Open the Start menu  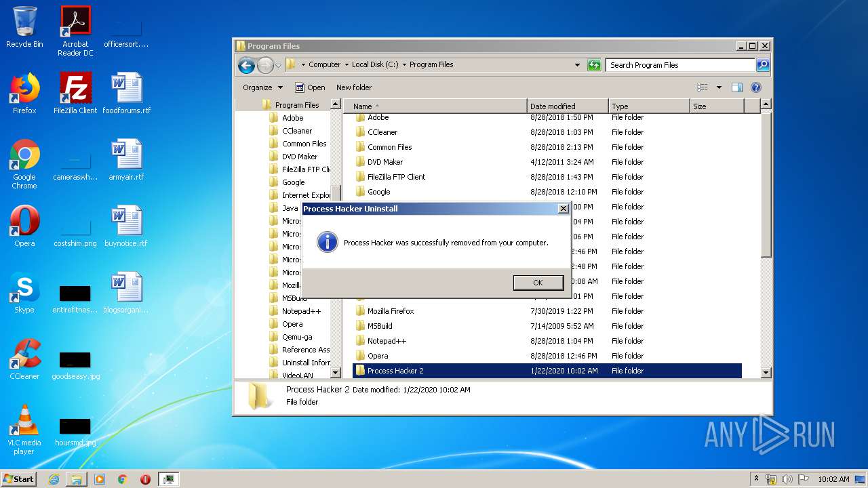[x=19, y=479]
